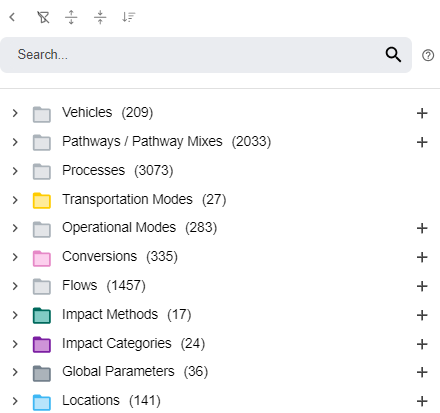440x413 pixels.
Task: Add a new Conversion plus icon
Action: coord(422,257)
